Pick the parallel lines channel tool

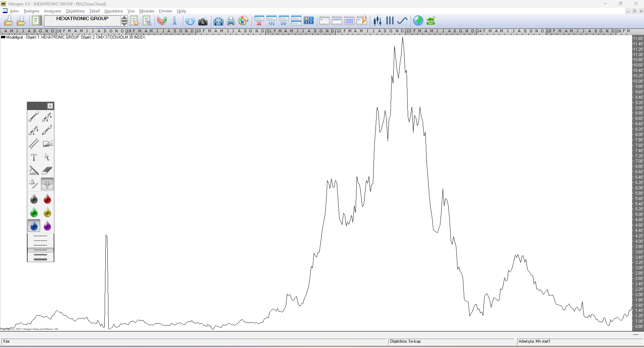point(34,144)
